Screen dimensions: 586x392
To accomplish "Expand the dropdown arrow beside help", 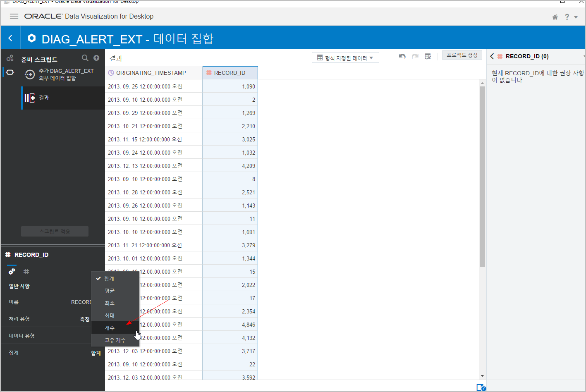I will coord(576,17).
